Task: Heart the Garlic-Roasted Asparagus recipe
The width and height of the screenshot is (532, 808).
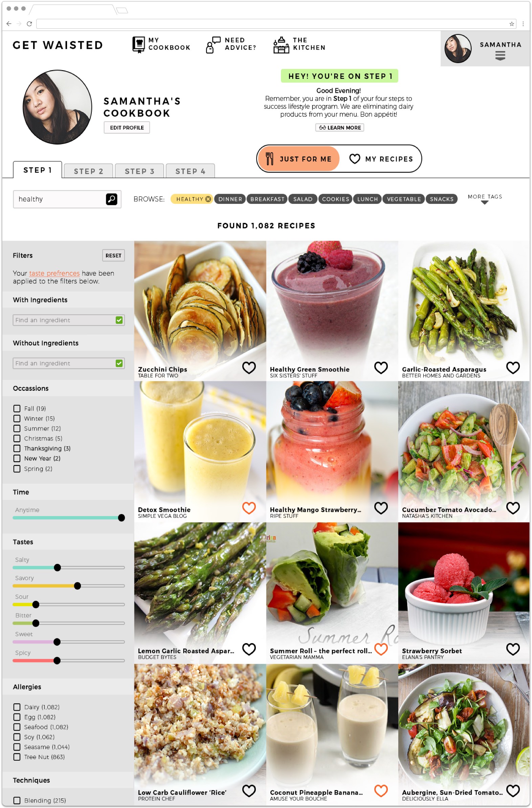Action: [x=513, y=367]
